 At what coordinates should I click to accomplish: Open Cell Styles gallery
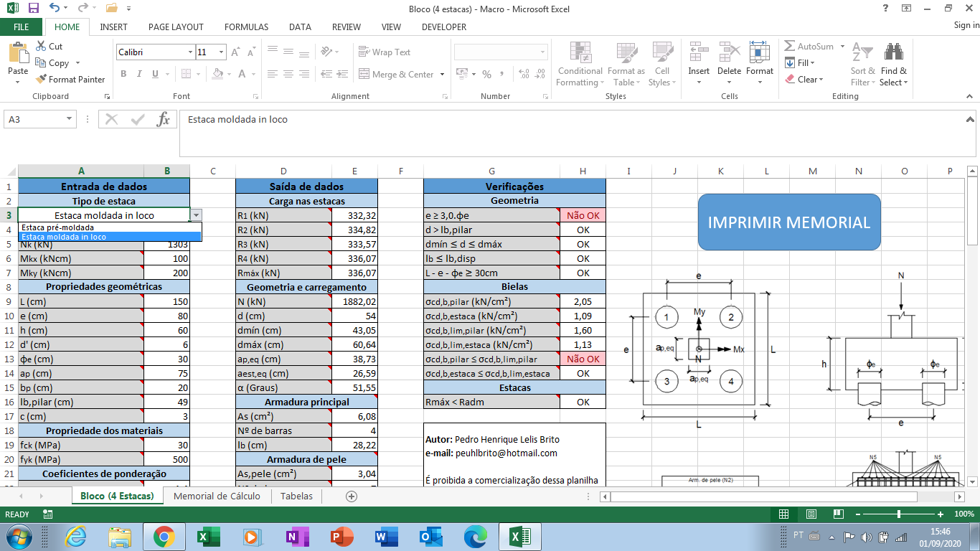(661, 64)
